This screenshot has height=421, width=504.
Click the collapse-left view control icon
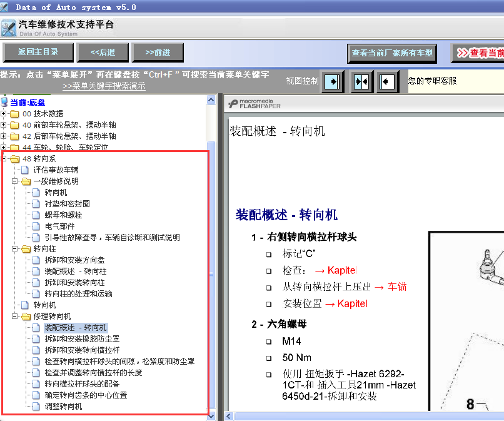coord(387,82)
